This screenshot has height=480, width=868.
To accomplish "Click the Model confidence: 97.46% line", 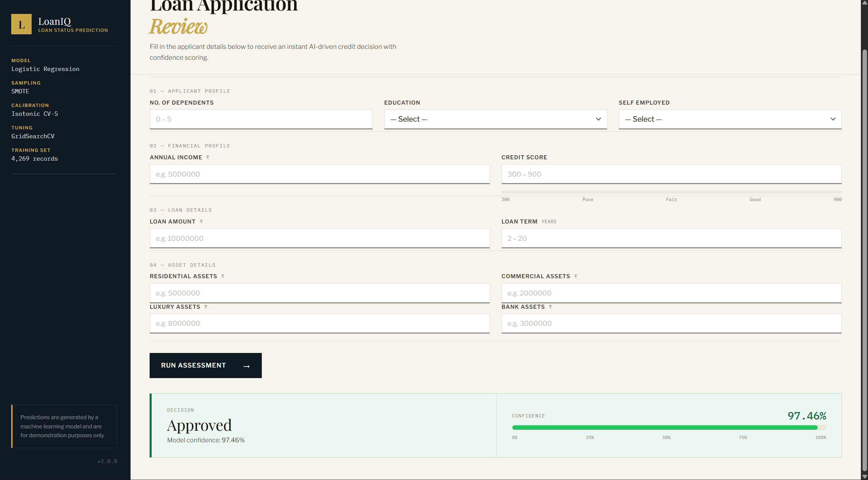I will pyautogui.click(x=206, y=440).
